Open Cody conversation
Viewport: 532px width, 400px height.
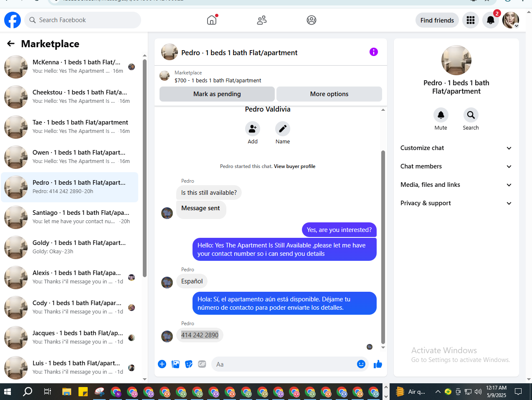click(70, 308)
